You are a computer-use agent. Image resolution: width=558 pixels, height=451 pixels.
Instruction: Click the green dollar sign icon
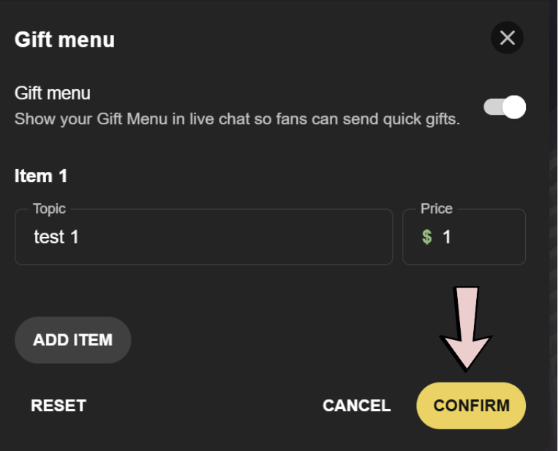tap(427, 237)
